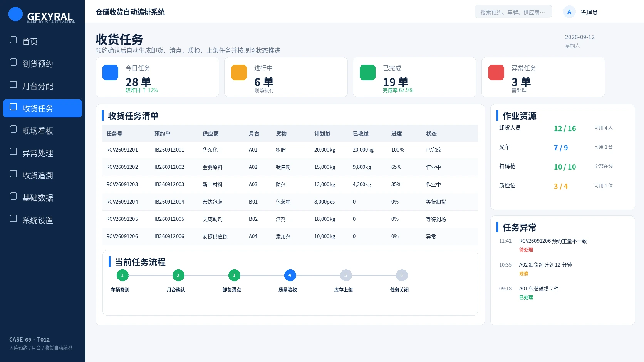Screen dimensions: 644x362
Task: Open 异常处理 section
Action: click(42, 153)
